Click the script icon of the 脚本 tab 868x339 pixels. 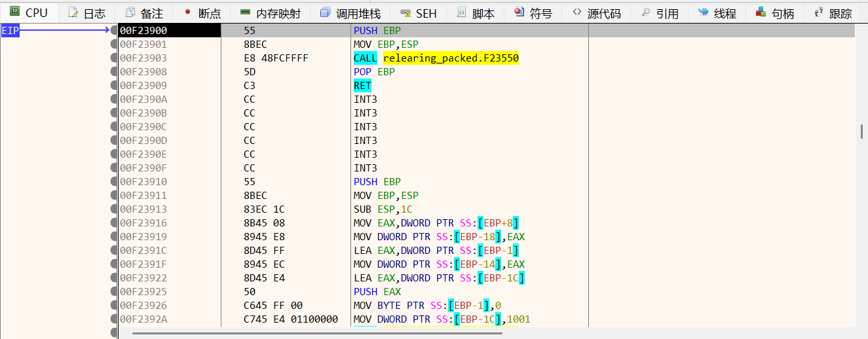coord(461,12)
